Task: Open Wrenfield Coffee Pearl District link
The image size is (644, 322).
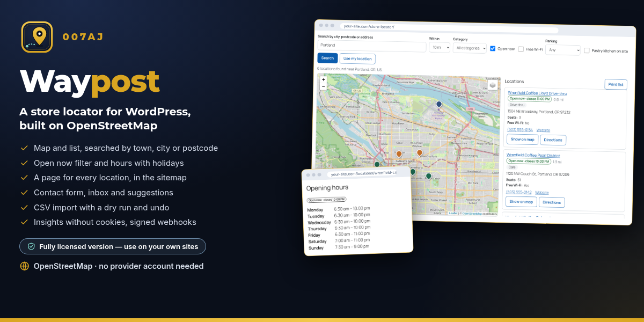Action: click(533, 156)
